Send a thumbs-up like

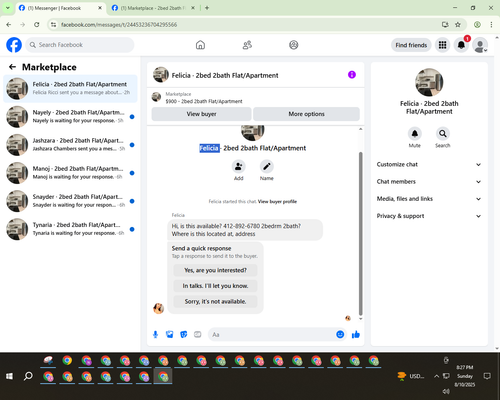(356, 334)
